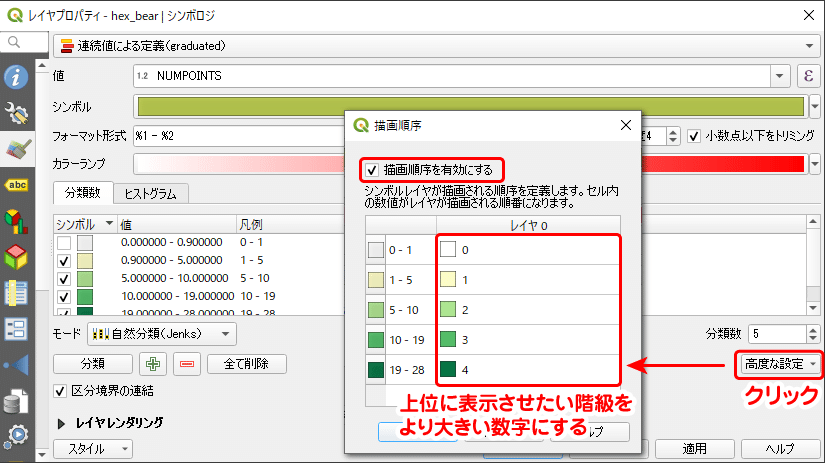825x463 pixels.
Task: Toggle 描画順序を有効にする checkbox
Action: [x=372, y=170]
